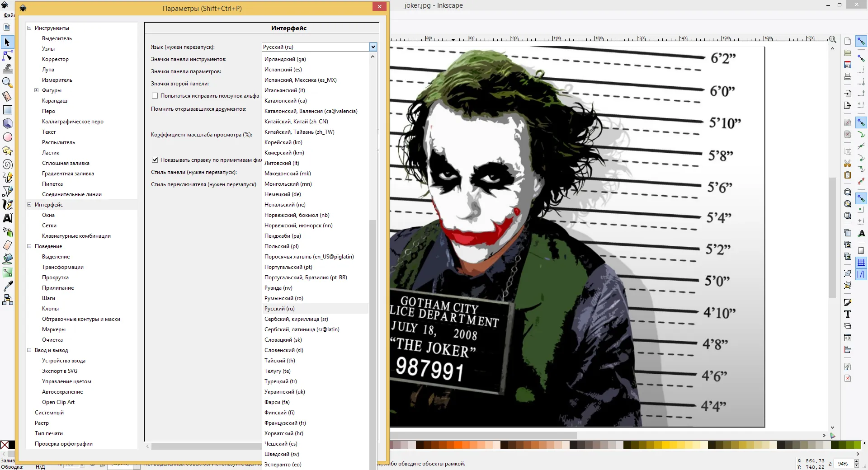Screen dimensions: 868x470
Task: Open the Клавиатурные комбинации settings page
Action: click(76, 236)
